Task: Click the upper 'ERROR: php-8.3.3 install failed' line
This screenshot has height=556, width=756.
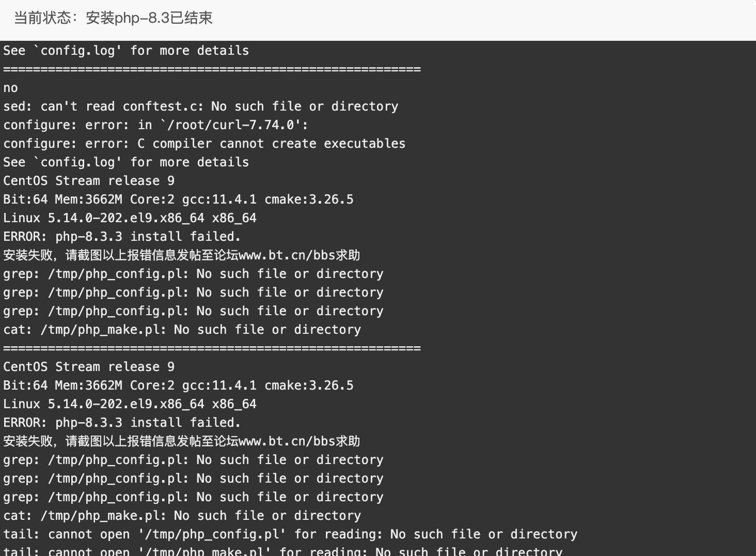Action: 122,237
